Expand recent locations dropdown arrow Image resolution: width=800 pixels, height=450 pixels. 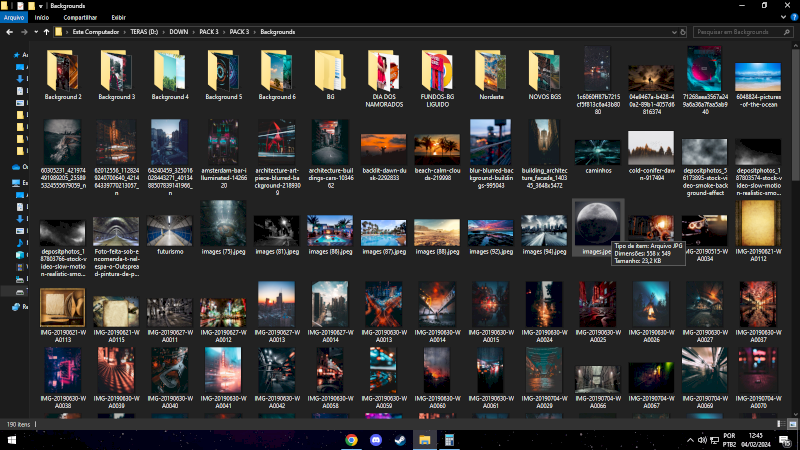click(x=34, y=32)
